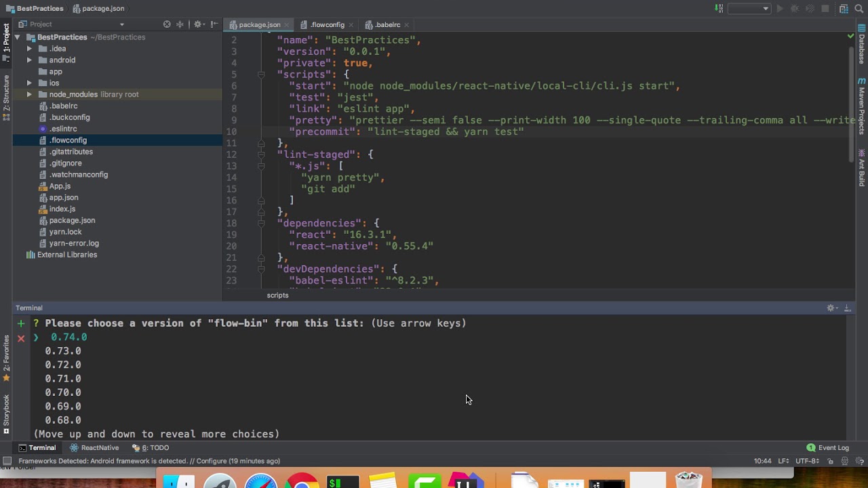Select index.js in project tree
This screenshot has width=868, height=488.
[x=62, y=209]
